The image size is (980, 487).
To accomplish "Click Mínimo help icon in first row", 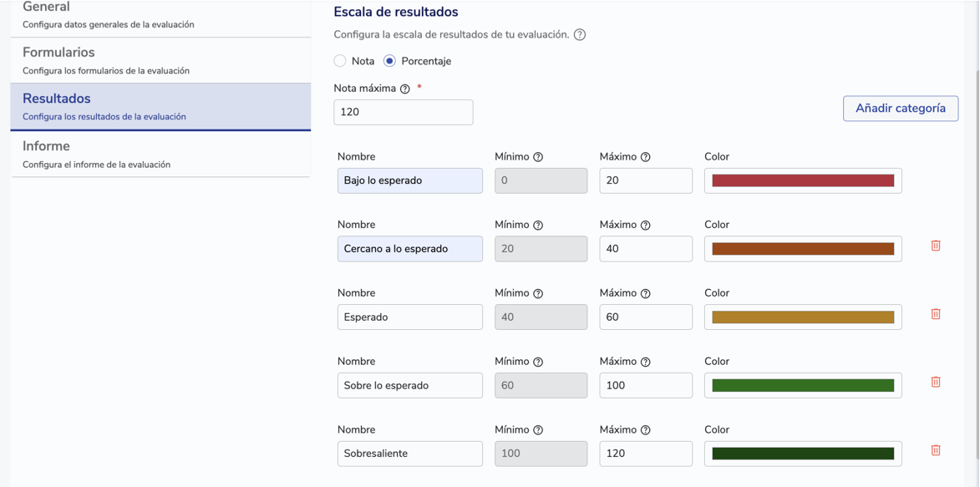I will 538,157.
